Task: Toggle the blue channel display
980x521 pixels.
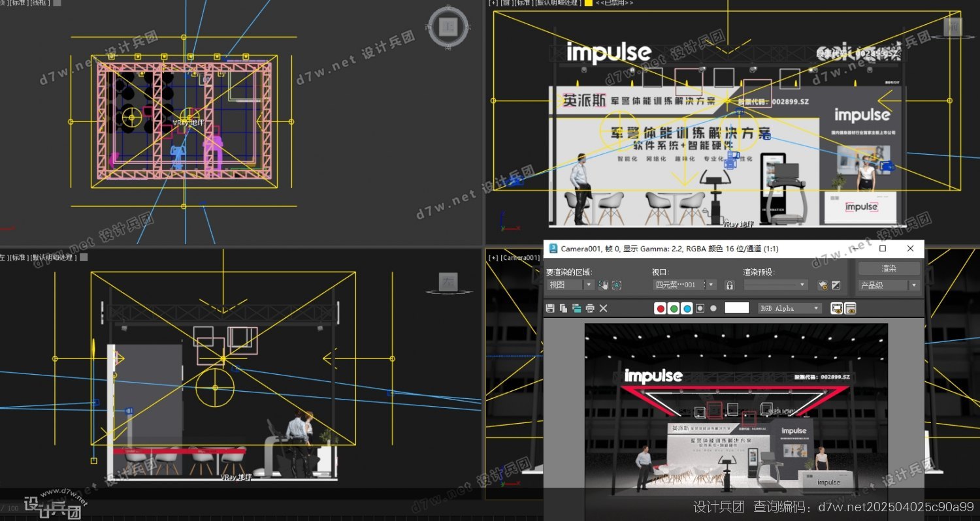Action: click(x=687, y=308)
